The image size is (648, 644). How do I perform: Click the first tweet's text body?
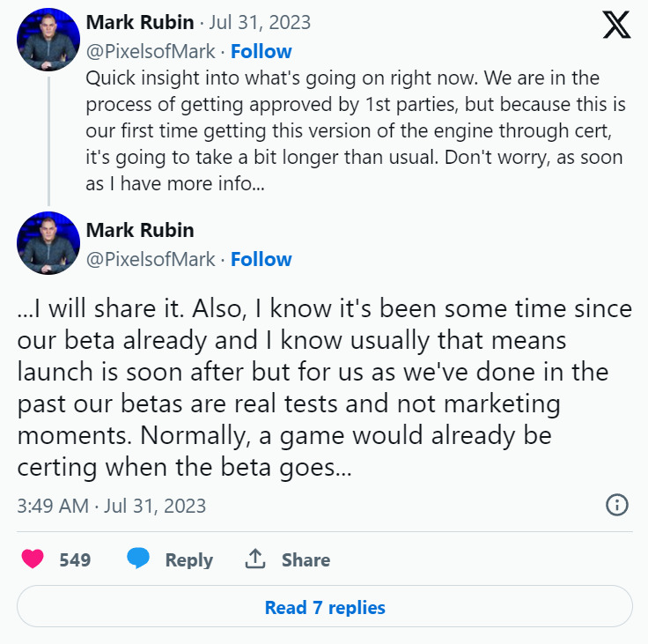tap(352, 132)
